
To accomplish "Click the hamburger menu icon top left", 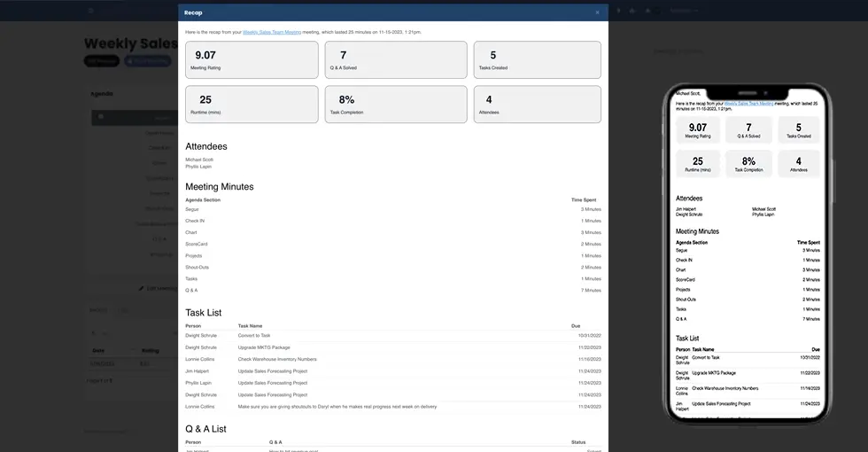I will [89, 11].
